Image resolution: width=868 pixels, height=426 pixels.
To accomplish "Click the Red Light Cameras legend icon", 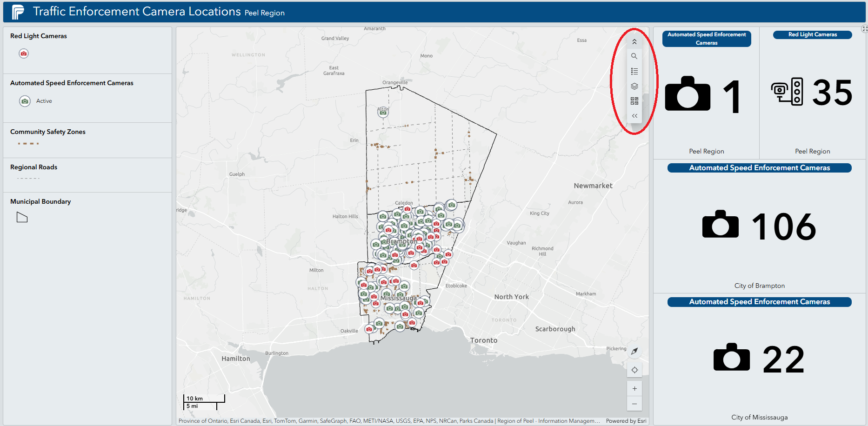I will 23,53.
